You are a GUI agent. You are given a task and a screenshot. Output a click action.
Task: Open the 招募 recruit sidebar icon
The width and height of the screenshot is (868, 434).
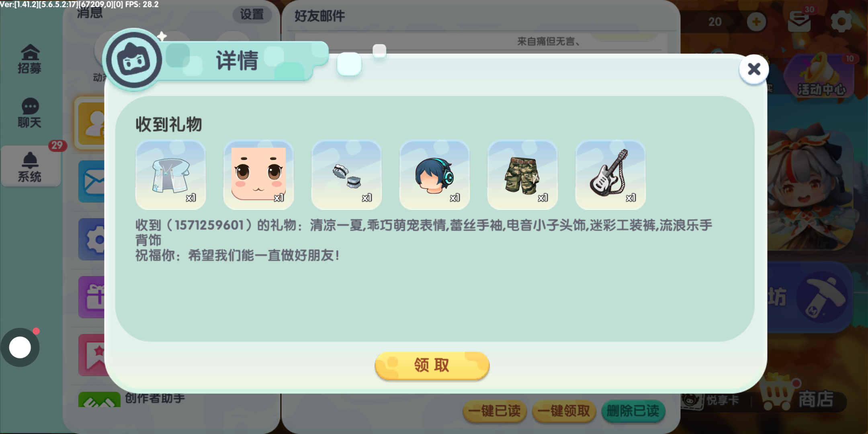(x=30, y=59)
